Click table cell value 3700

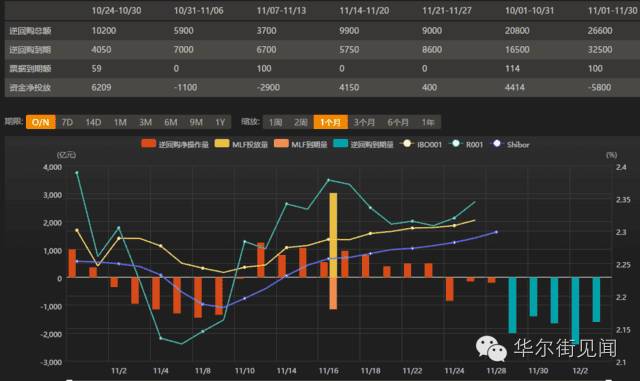tap(267, 31)
